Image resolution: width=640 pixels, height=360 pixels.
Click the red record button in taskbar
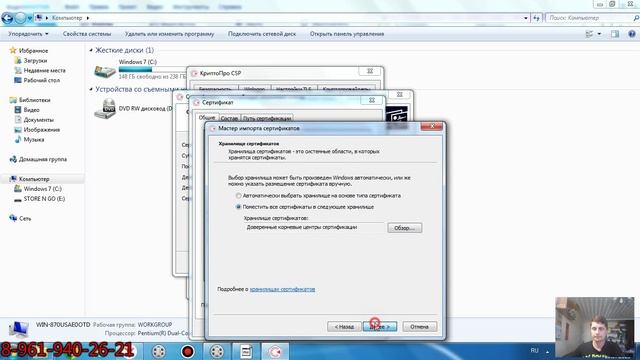[x=187, y=351]
